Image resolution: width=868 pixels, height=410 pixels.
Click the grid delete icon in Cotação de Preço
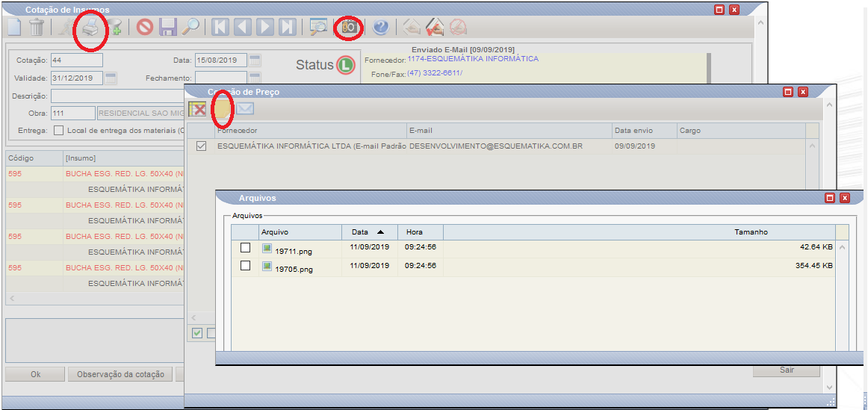pos(198,108)
